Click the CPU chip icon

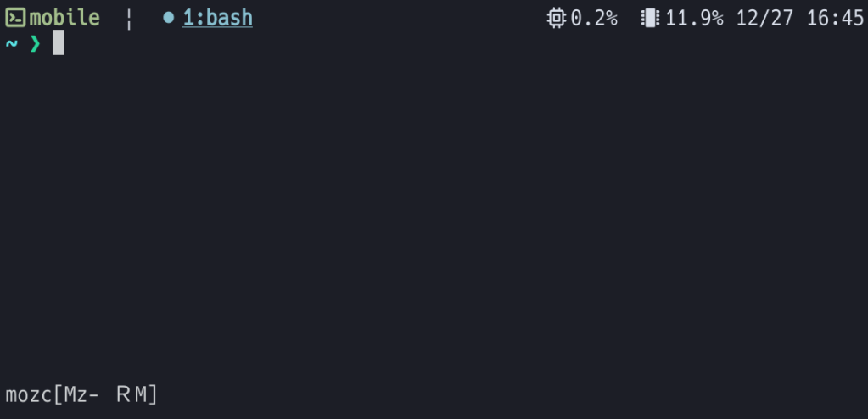(x=557, y=18)
